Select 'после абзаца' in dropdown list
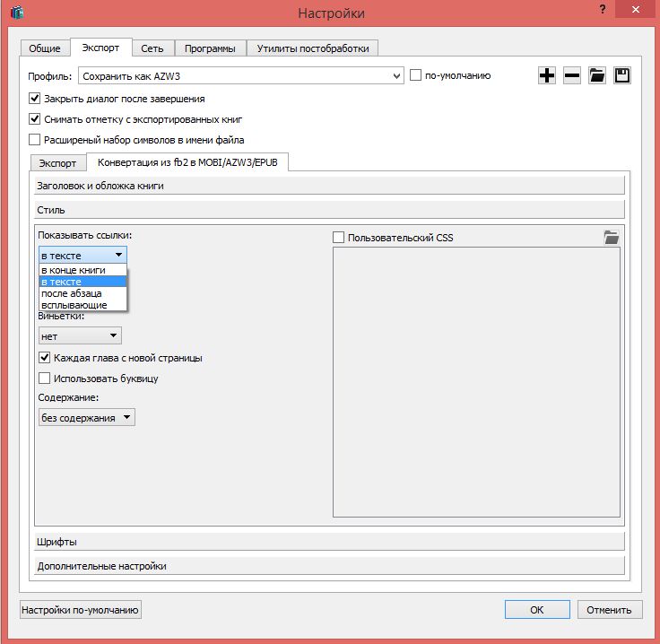 click(71, 293)
